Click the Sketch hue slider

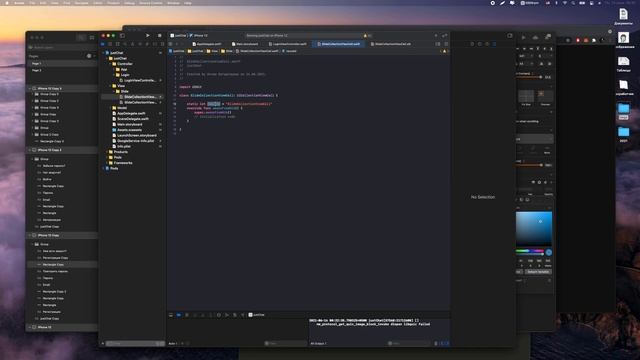pos(529,251)
